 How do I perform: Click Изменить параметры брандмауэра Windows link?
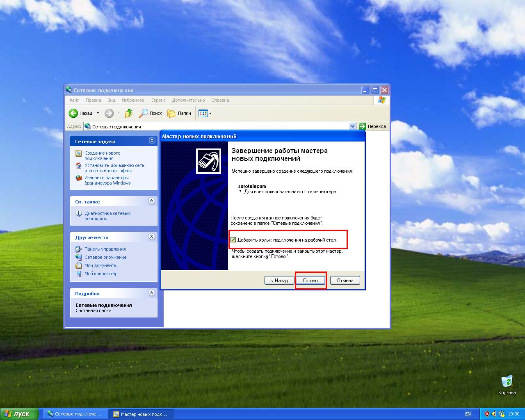pyautogui.click(x=107, y=180)
